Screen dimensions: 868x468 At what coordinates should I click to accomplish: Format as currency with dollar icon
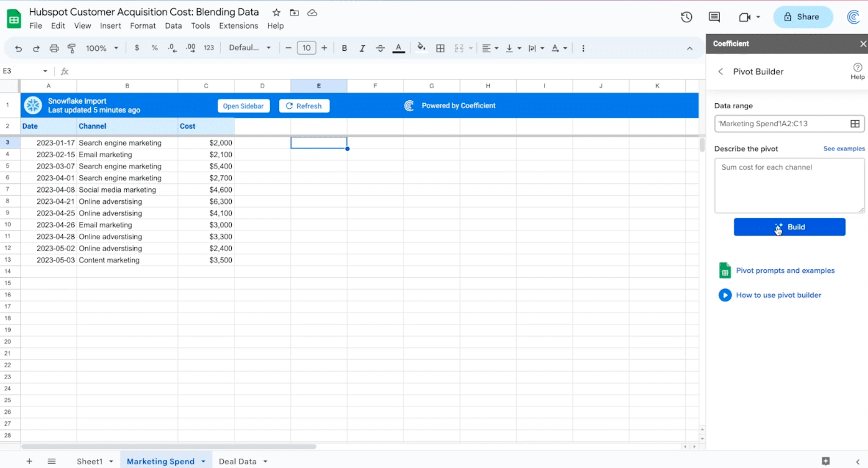pos(137,48)
